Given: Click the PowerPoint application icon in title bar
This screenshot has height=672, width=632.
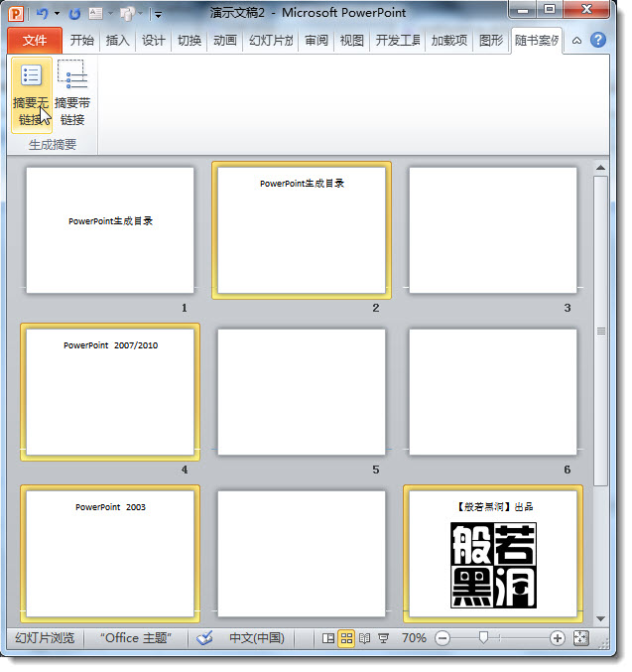Looking at the screenshot, I should click(16, 14).
